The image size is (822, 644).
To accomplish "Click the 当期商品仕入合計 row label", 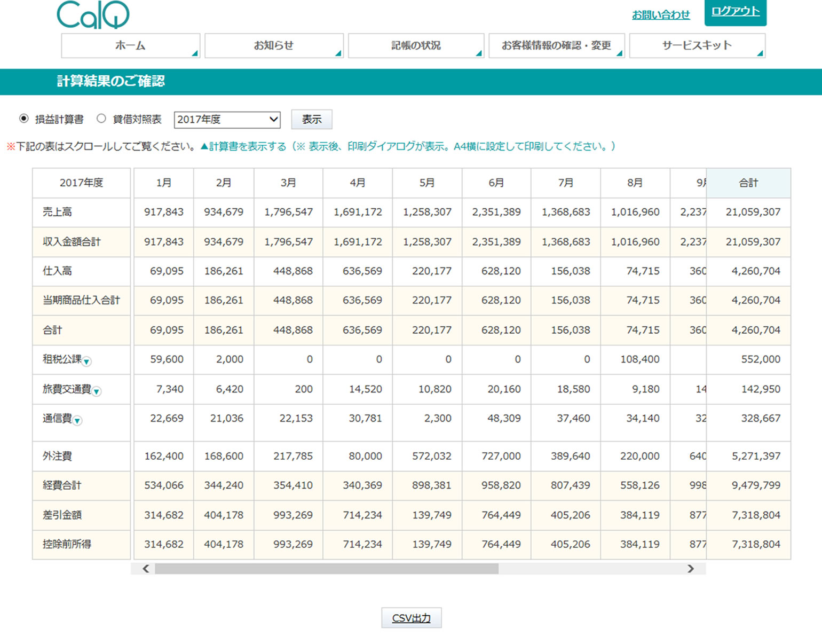I will [x=81, y=301].
